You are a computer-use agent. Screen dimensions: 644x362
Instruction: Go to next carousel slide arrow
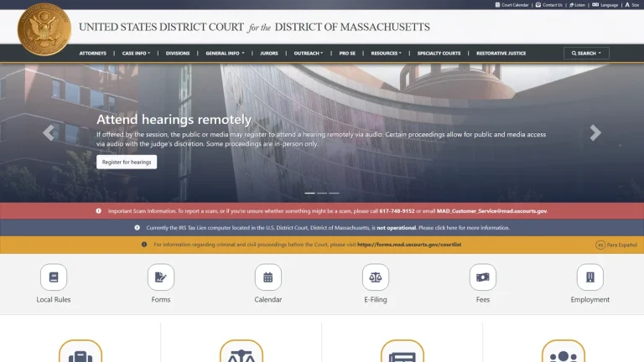coord(595,132)
